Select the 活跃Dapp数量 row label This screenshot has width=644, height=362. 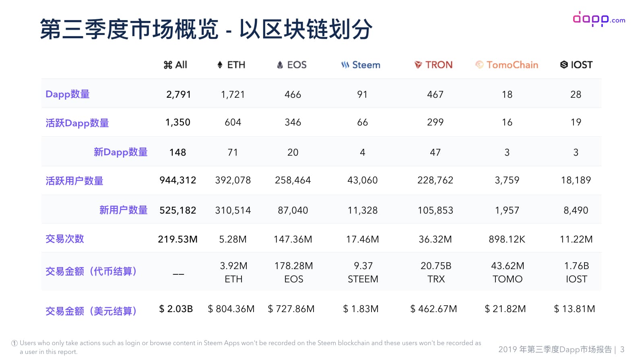click(x=77, y=123)
